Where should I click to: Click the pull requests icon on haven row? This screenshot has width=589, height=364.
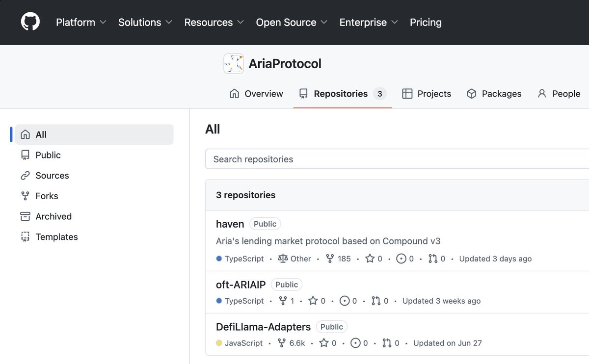pyautogui.click(x=433, y=259)
